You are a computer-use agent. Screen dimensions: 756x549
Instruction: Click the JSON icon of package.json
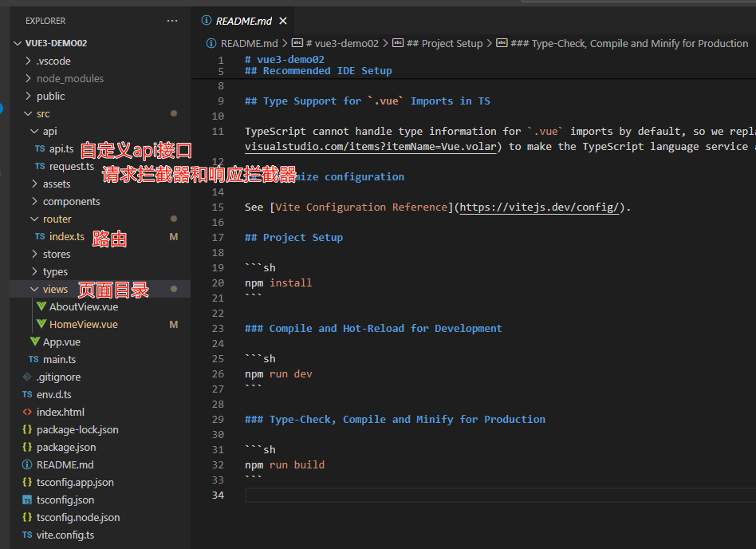pos(27,447)
